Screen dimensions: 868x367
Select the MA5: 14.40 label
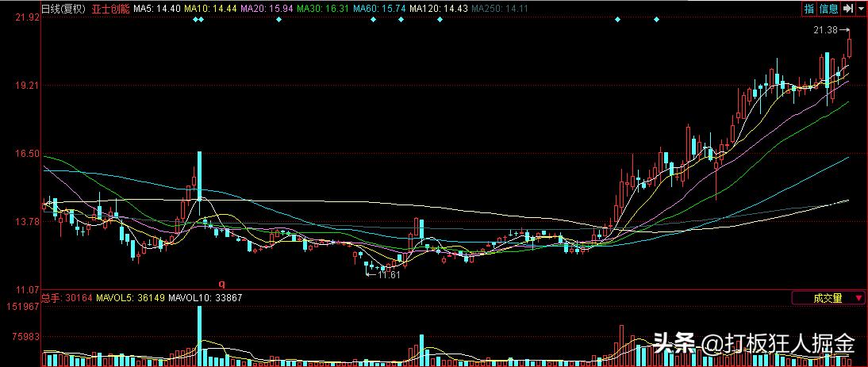click(x=156, y=9)
